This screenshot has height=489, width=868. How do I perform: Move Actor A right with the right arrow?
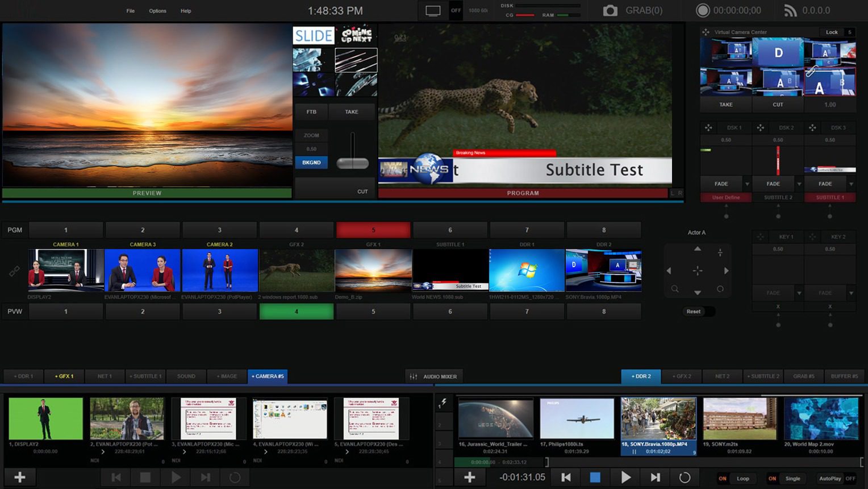pyautogui.click(x=726, y=271)
